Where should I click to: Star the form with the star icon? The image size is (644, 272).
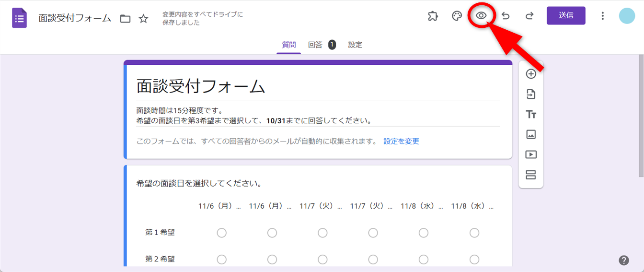pyautogui.click(x=143, y=19)
